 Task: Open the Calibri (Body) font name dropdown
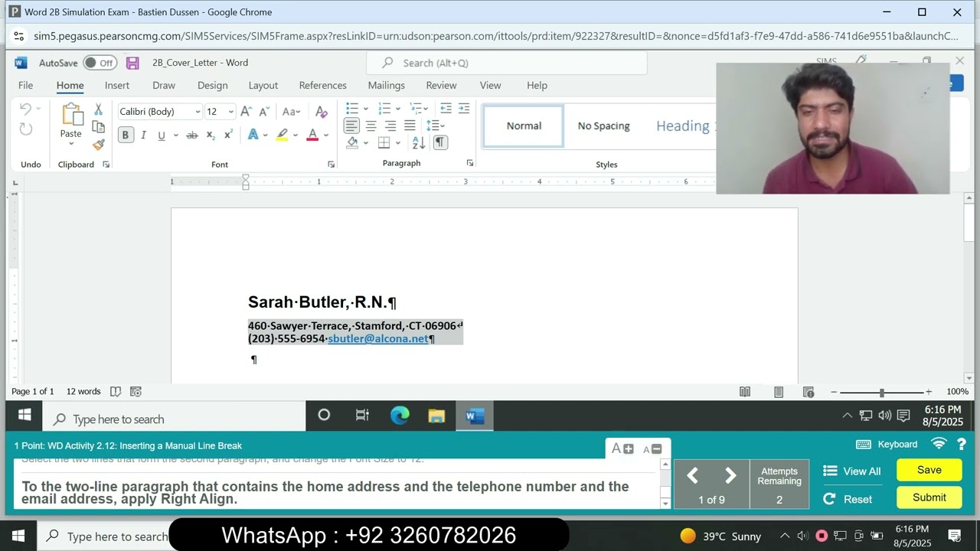coord(198,112)
